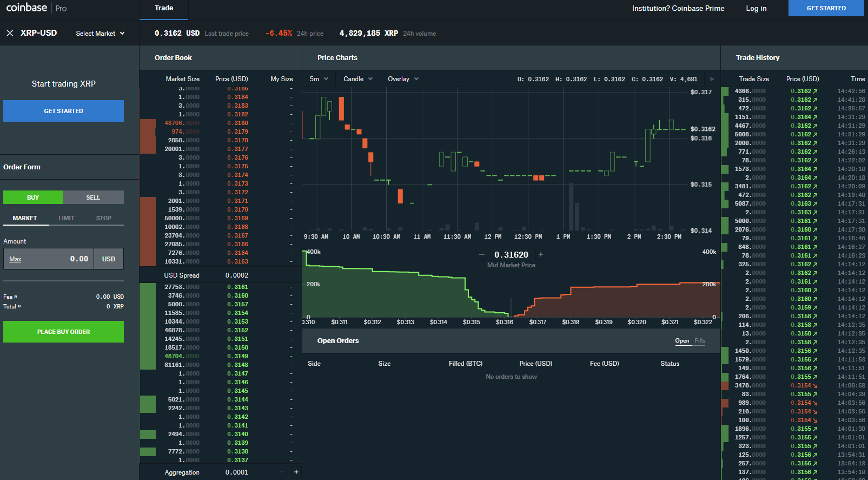Show Open orders tab

pyautogui.click(x=682, y=341)
